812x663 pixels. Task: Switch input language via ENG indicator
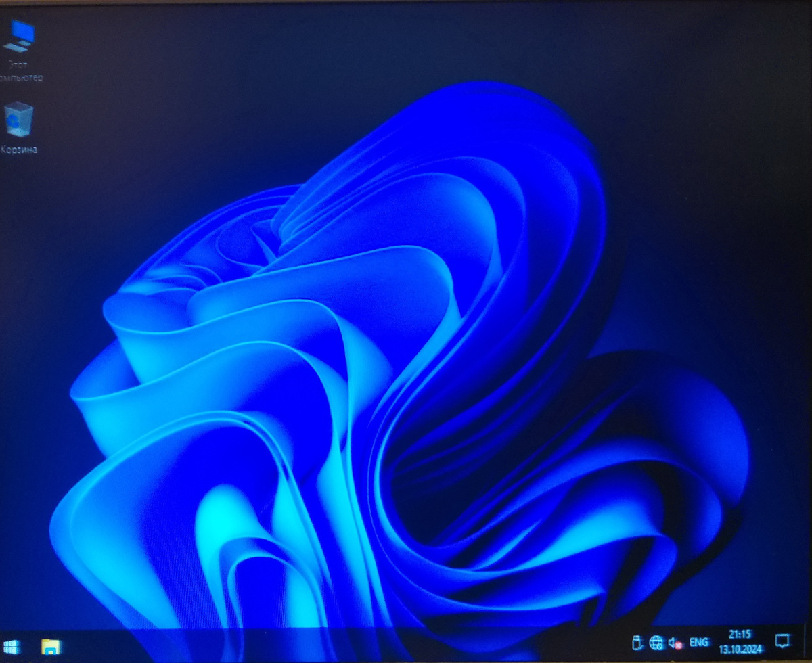(699, 642)
